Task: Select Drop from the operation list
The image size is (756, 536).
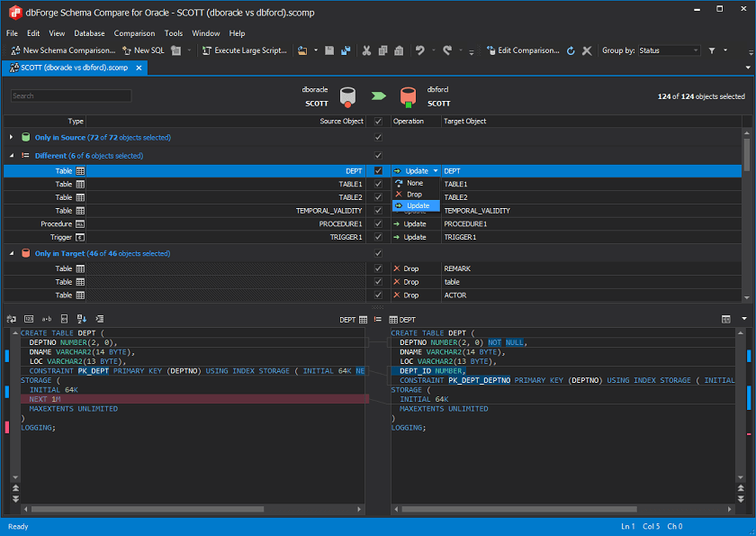Action: click(413, 195)
